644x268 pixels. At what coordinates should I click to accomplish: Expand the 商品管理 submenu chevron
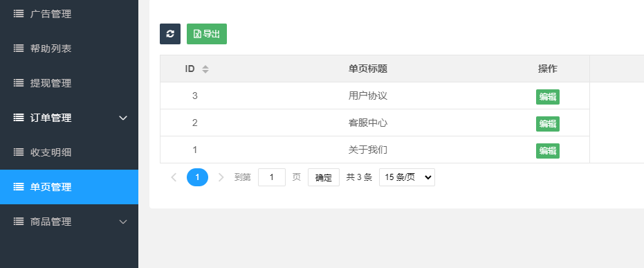point(123,222)
